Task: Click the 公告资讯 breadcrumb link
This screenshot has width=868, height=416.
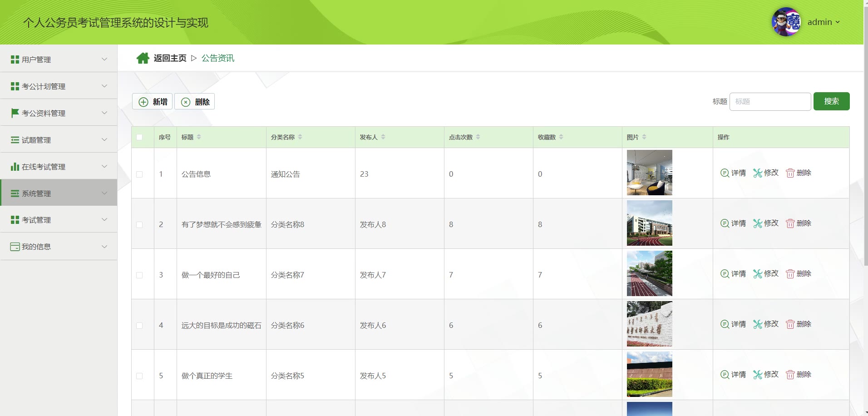Action: [218, 58]
